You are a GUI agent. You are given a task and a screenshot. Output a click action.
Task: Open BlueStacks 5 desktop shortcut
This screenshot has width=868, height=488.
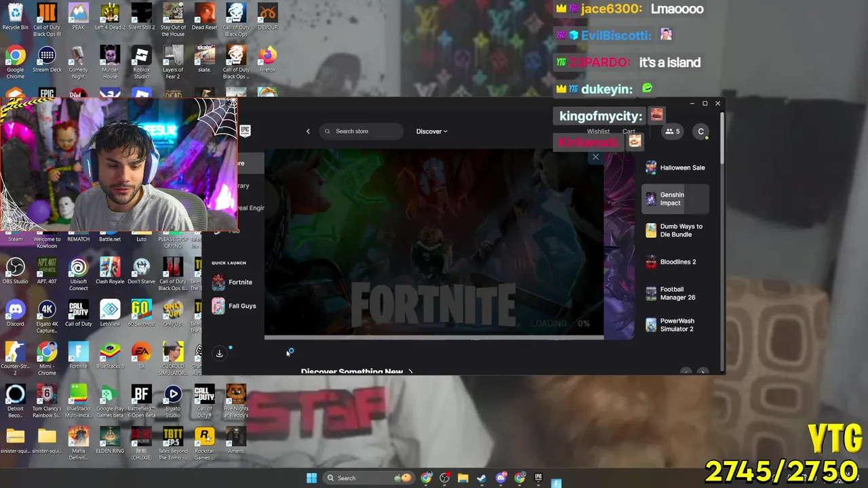tap(110, 356)
